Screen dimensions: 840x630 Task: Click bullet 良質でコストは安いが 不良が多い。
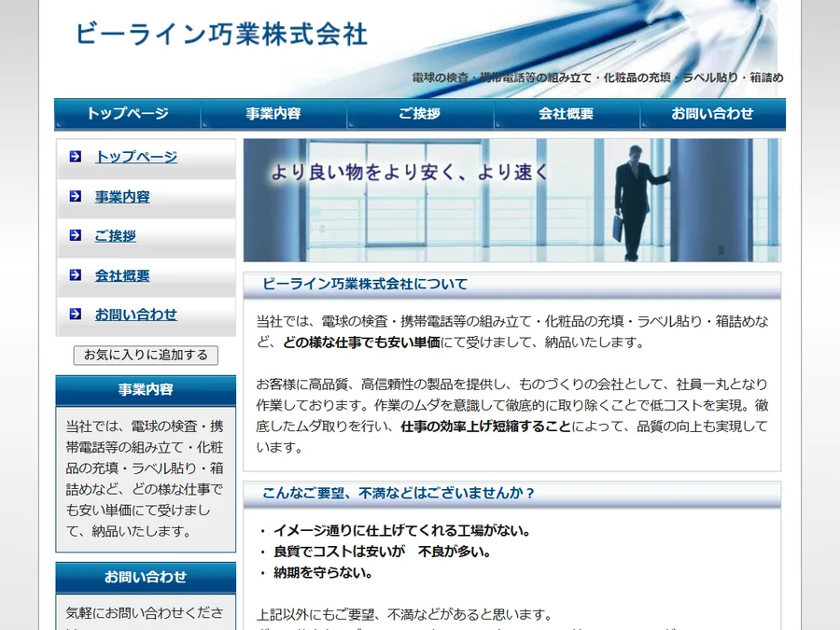tap(382, 552)
